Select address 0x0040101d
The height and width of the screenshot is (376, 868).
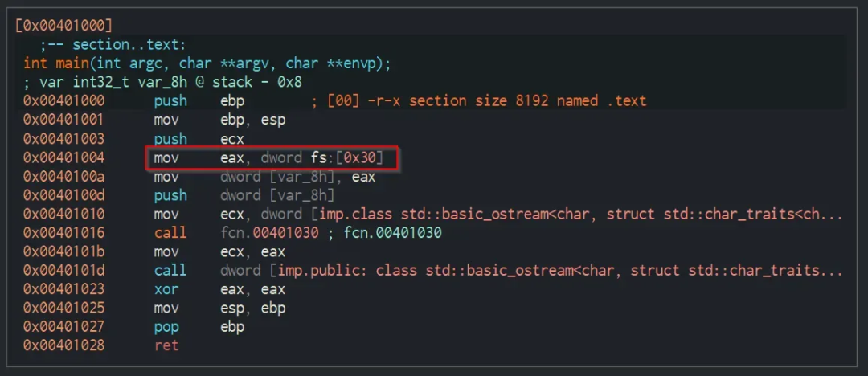(64, 271)
